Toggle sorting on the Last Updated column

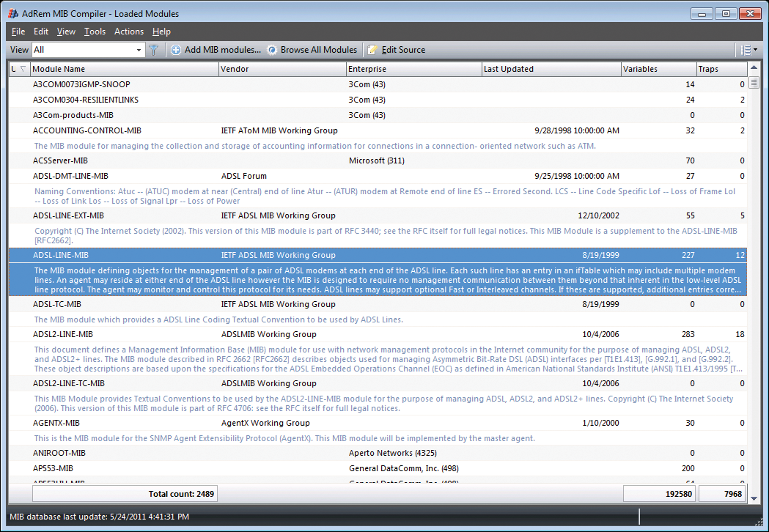click(550, 68)
